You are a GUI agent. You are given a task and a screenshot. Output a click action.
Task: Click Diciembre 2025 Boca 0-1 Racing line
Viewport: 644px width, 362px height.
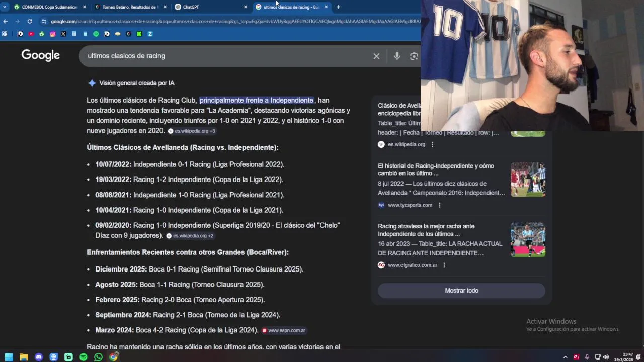pyautogui.click(x=199, y=269)
